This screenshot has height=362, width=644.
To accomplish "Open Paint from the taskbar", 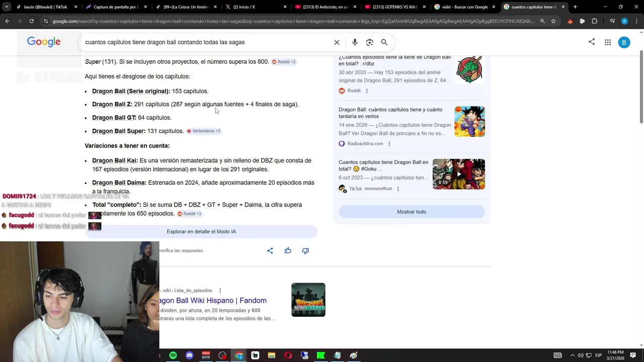I will (354, 355).
